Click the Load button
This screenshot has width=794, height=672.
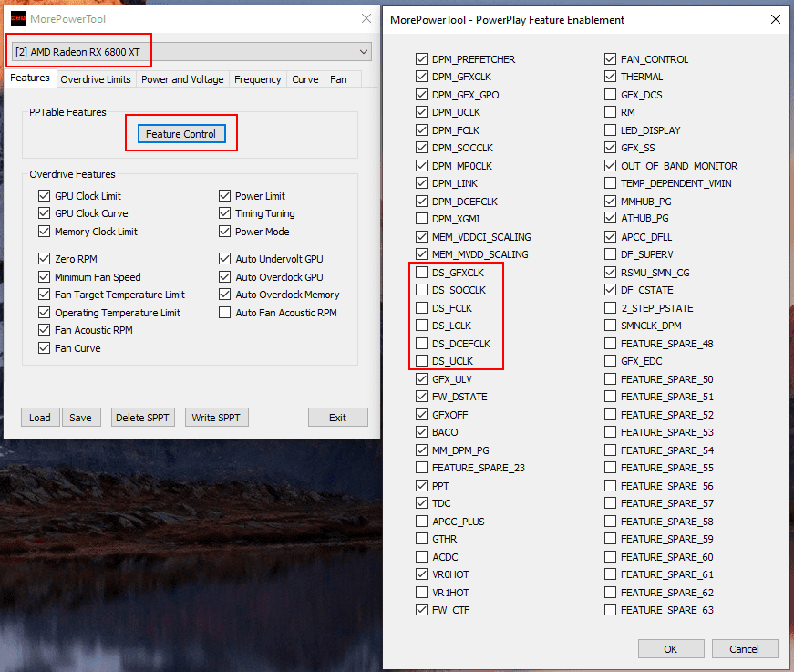tap(40, 418)
